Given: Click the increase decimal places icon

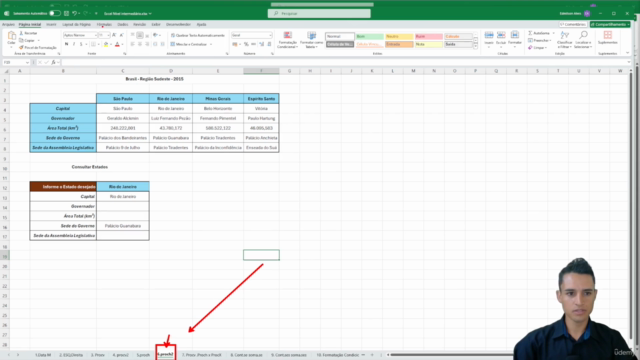Looking at the screenshot, I should point(262,44).
